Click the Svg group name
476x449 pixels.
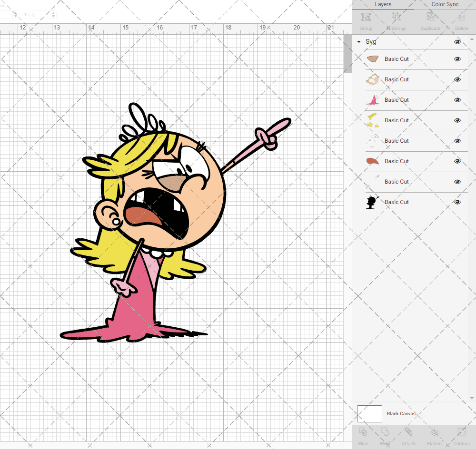(371, 41)
